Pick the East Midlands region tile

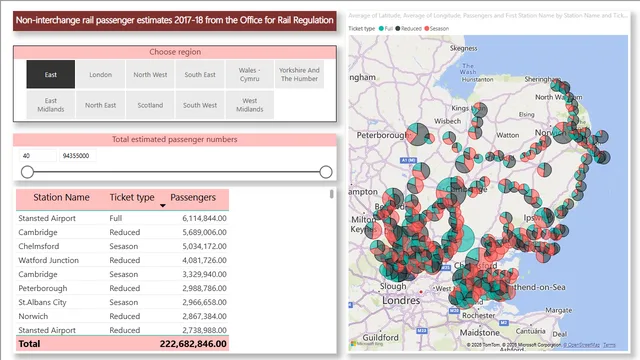(51, 105)
